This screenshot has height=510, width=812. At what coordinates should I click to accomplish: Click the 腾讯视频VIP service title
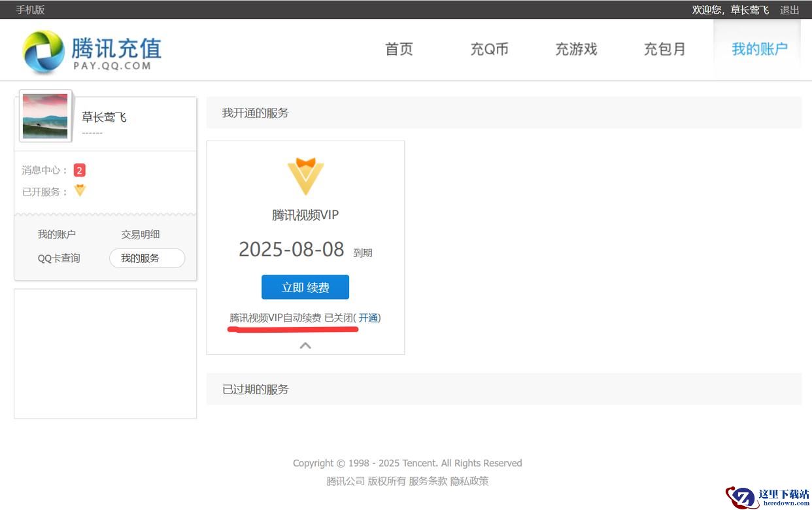pyautogui.click(x=305, y=215)
